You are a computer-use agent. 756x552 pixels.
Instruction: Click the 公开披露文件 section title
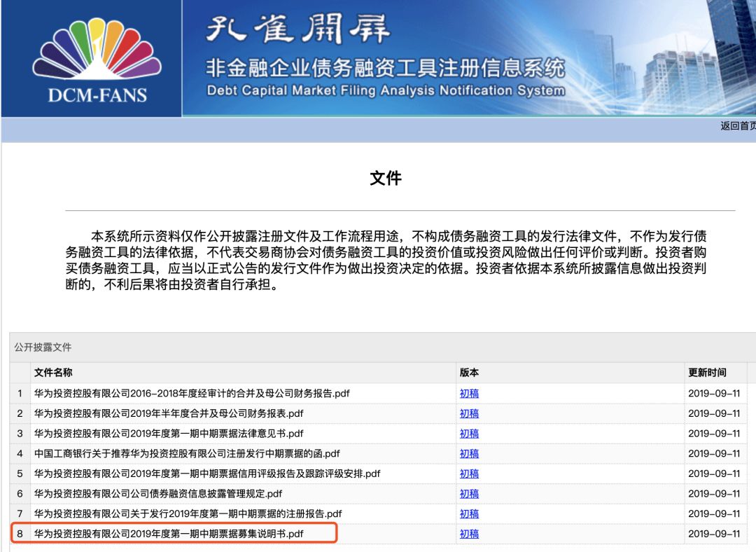tap(43, 347)
